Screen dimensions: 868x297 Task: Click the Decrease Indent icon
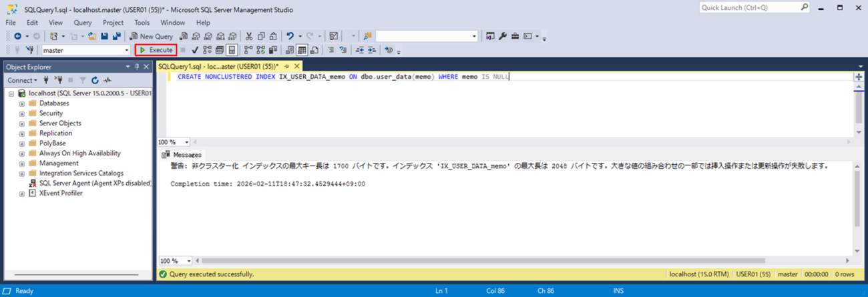tap(360, 50)
